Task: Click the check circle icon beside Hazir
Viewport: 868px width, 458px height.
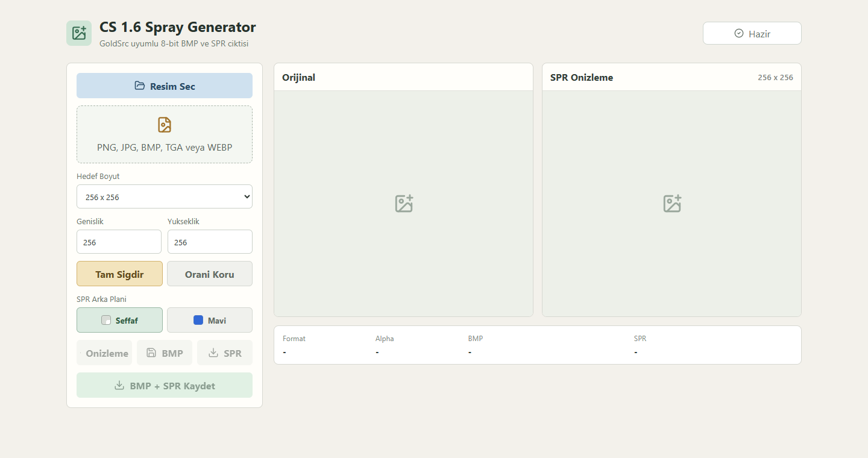Action: [739, 33]
